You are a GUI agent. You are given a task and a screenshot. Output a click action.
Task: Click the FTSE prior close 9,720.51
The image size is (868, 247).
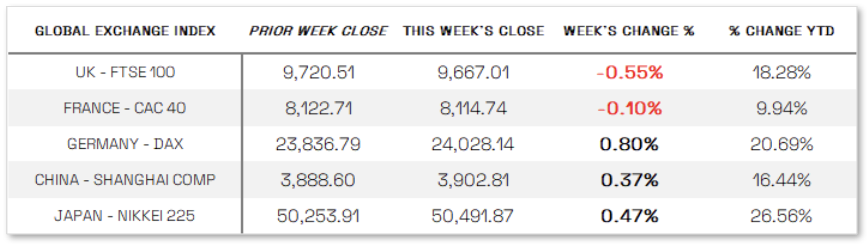319,72
